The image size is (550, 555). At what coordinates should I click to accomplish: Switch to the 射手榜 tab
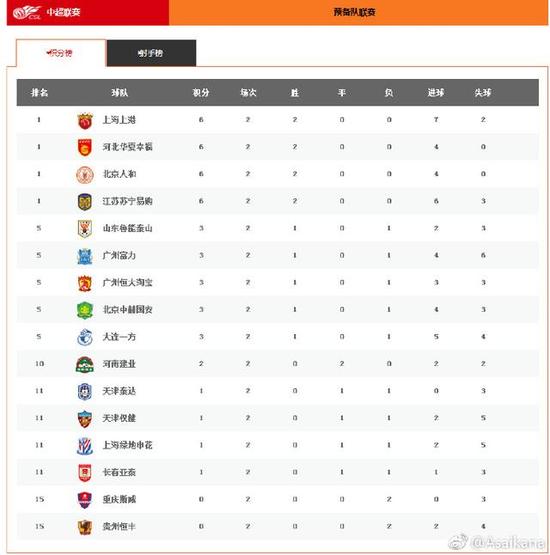(x=151, y=53)
